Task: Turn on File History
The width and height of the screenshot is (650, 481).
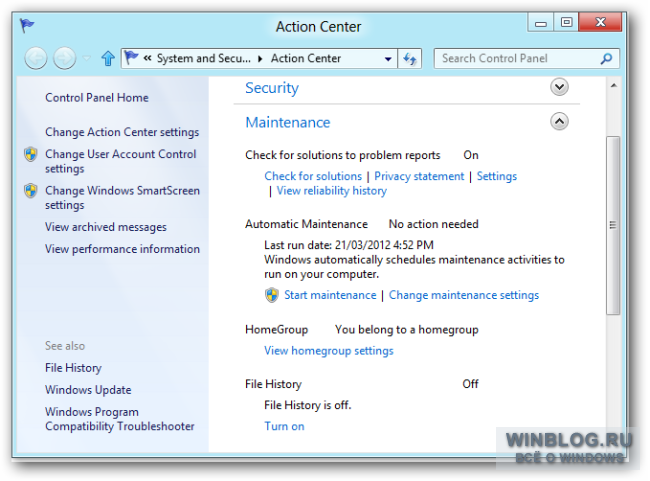Action: pos(284,426)
